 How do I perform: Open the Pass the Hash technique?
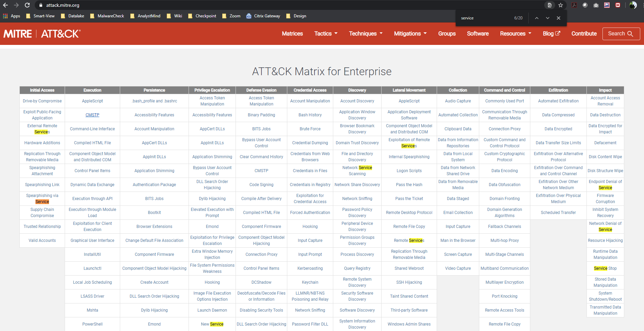point(409,185)
